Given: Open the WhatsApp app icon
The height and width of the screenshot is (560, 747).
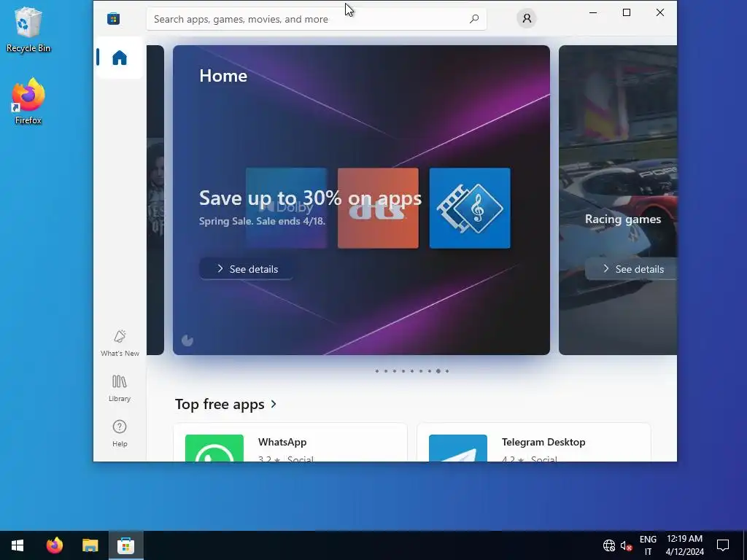Looking at the screenshot, I should (214, 448).
